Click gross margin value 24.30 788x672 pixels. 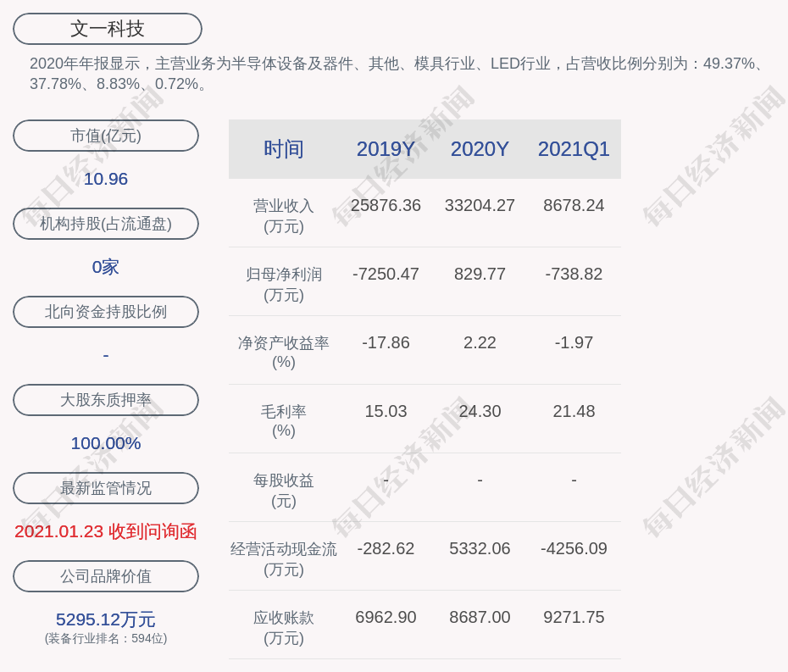point(480,411)
